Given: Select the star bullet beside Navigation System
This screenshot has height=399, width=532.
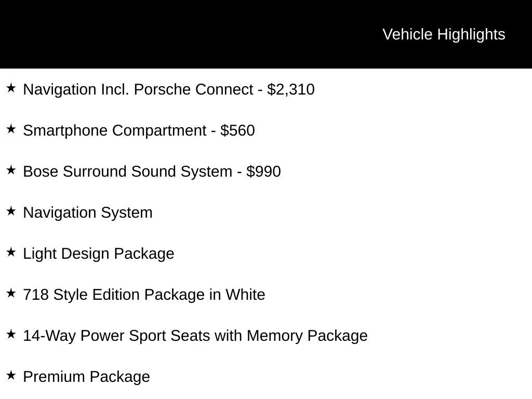Looking at the screenshot, I should point(11,211).
